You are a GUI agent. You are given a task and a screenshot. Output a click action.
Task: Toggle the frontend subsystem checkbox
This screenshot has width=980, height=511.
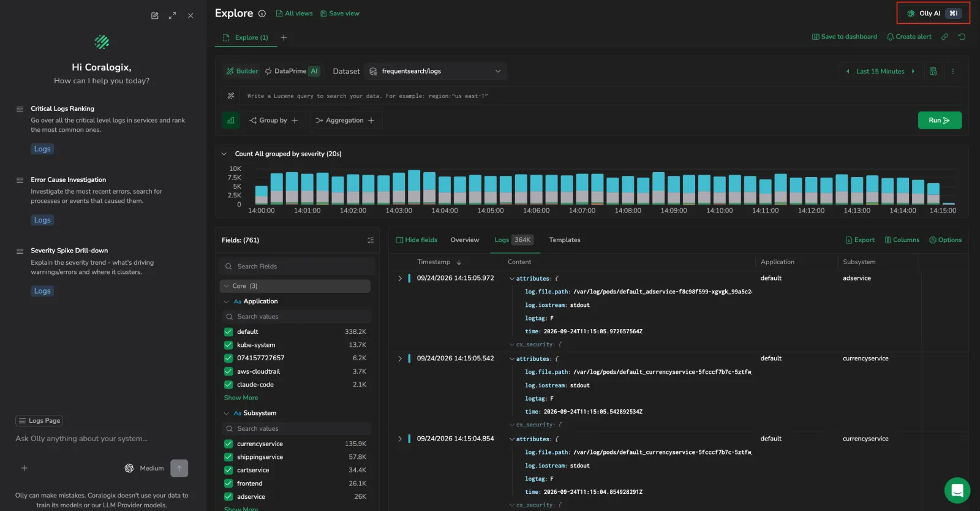228,483
